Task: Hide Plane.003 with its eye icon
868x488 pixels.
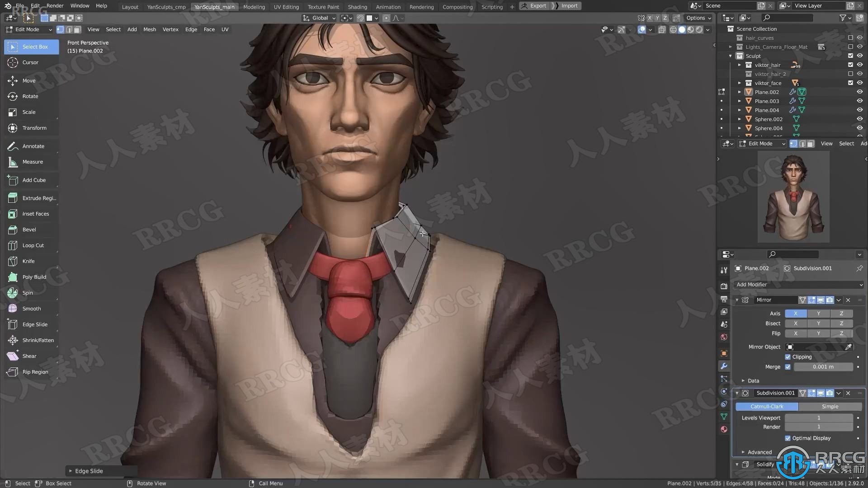Action: pyautogui.click(x=859, y=101)
